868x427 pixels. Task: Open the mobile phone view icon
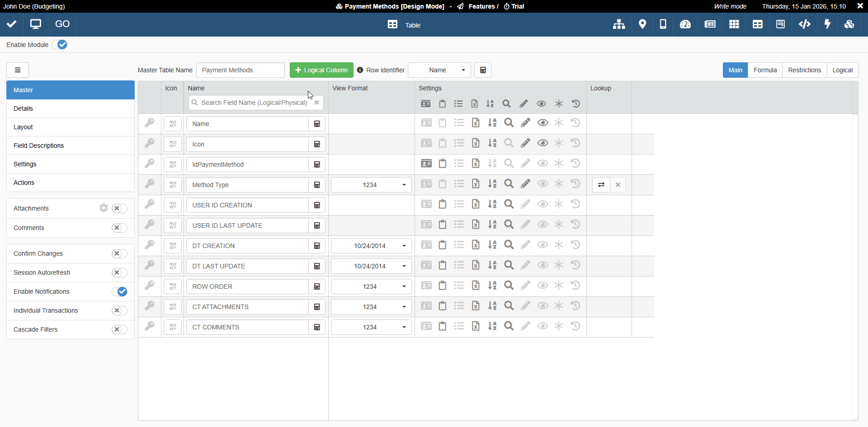(x=663, y=24)
